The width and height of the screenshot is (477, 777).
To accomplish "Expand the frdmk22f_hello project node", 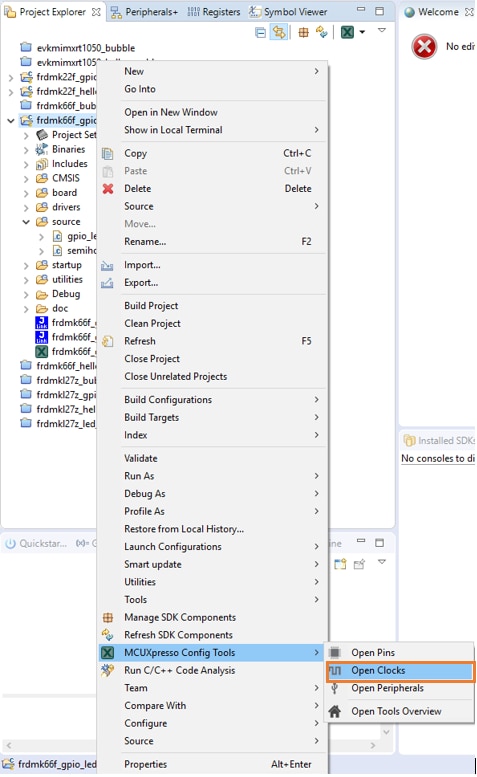I will coord(11,92).
